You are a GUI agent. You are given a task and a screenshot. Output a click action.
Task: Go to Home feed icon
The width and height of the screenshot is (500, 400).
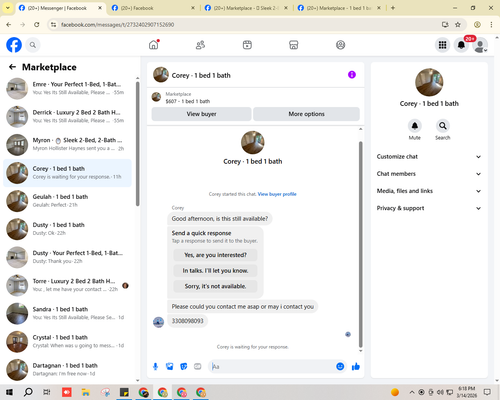[154, 45]
